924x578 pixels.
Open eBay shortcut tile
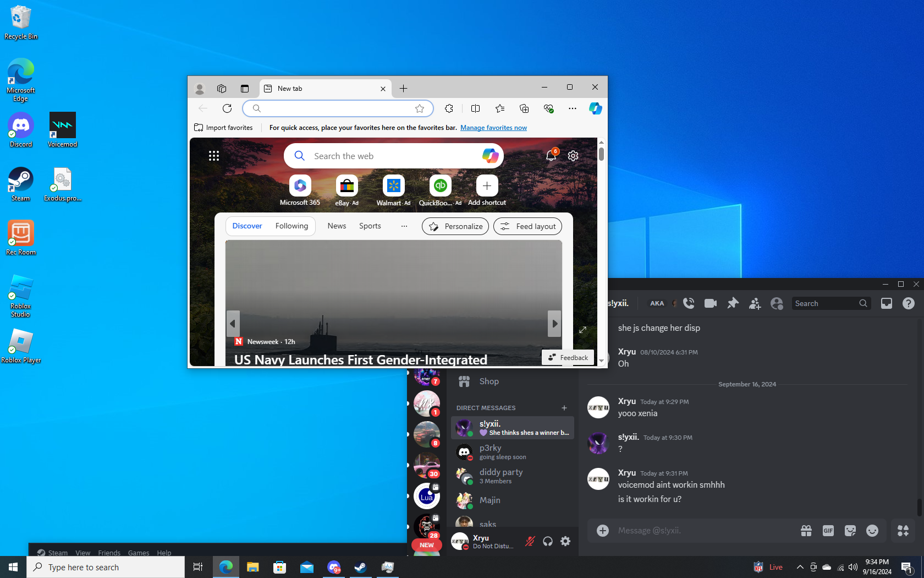(347, 190)
